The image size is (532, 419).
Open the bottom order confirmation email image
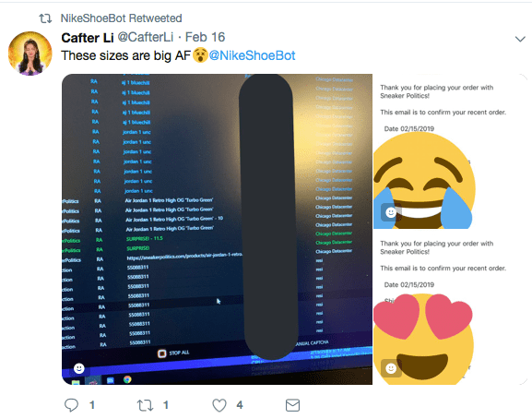pos(451,307)
